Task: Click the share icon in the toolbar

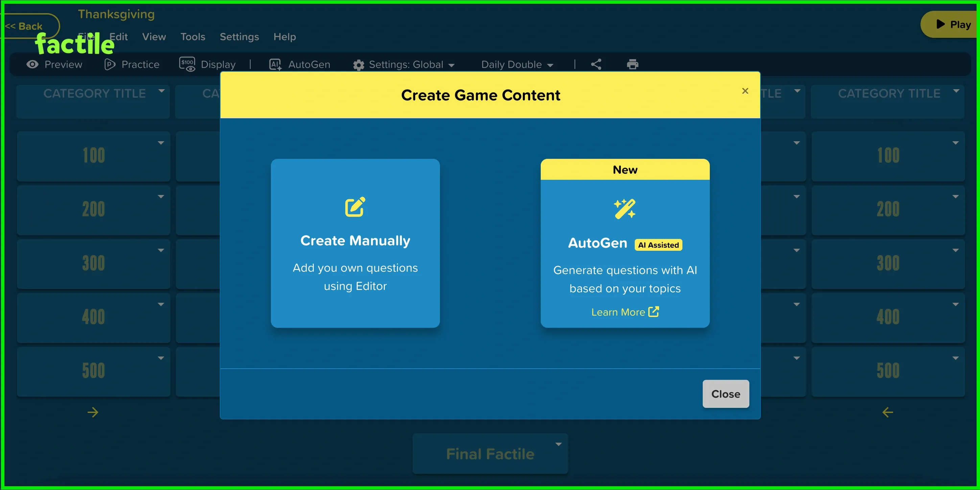Action: pyautogui.click(x=596, y=64)
